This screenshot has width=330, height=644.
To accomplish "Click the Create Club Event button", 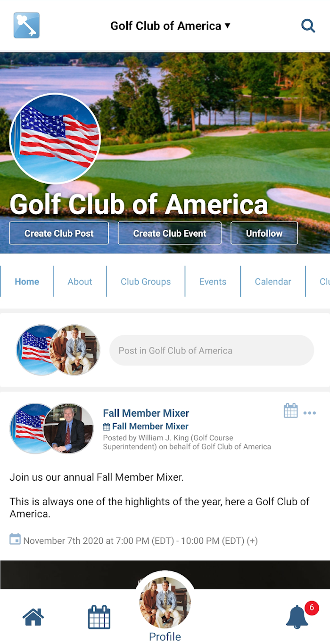I will pos(170,233).
